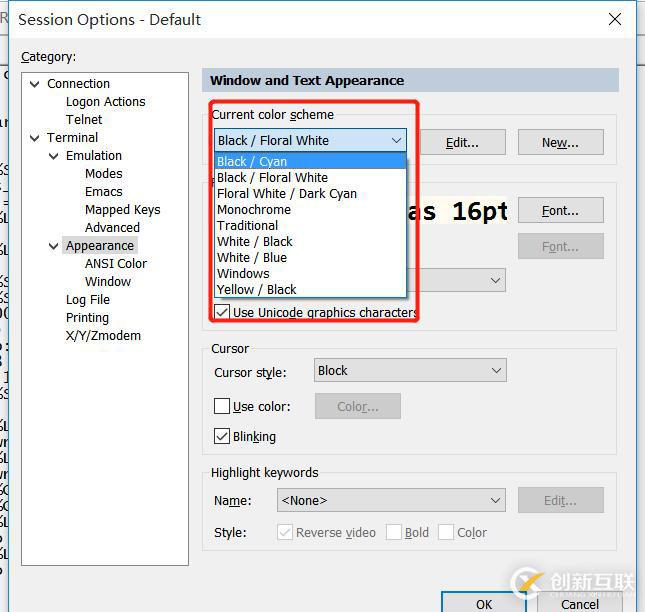
Task: Select the Emacs category
Action: click(104, 192)
